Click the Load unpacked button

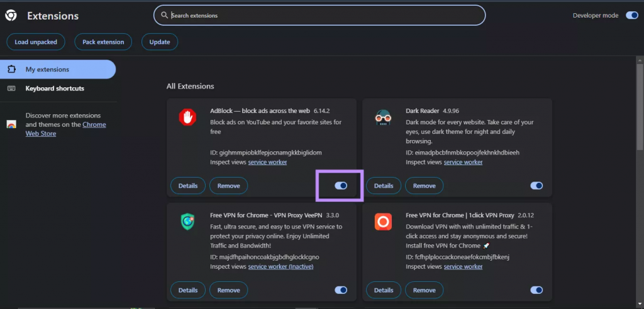click(36, 42)
